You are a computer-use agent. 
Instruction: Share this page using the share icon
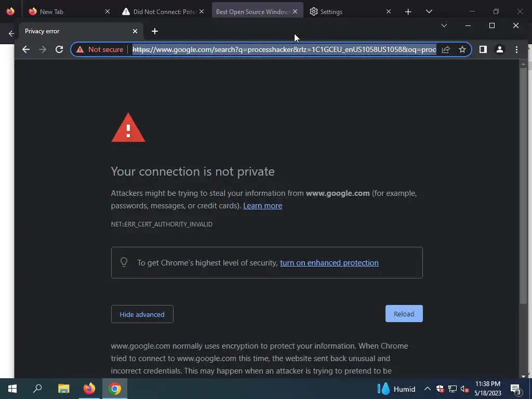click(x=445, y=49)
